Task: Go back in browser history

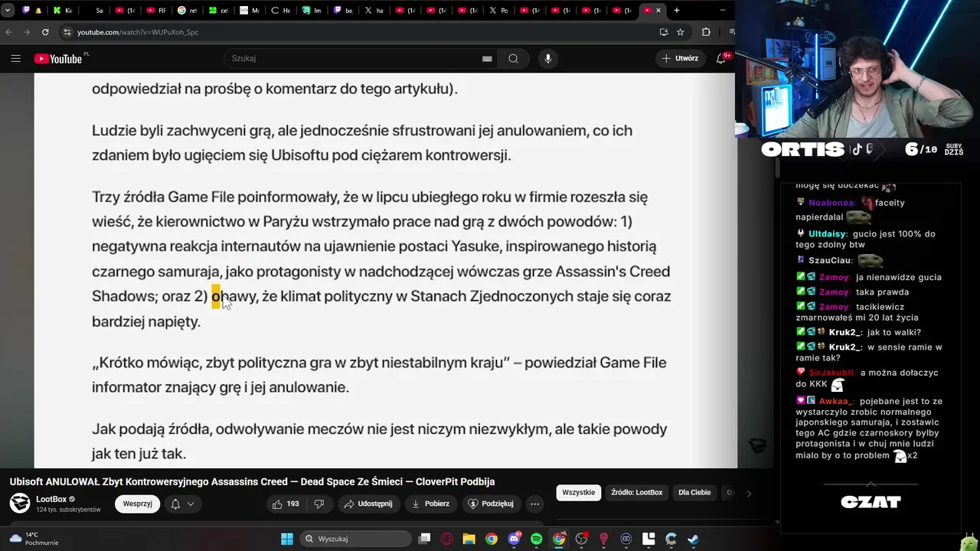Action: (x=8, y=32)
